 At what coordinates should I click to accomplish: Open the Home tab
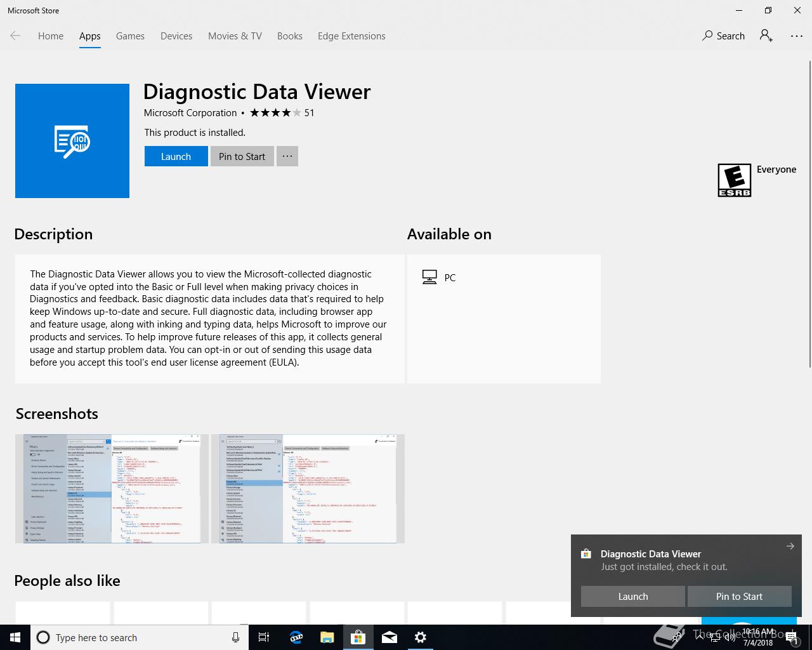tap(51, 36)
